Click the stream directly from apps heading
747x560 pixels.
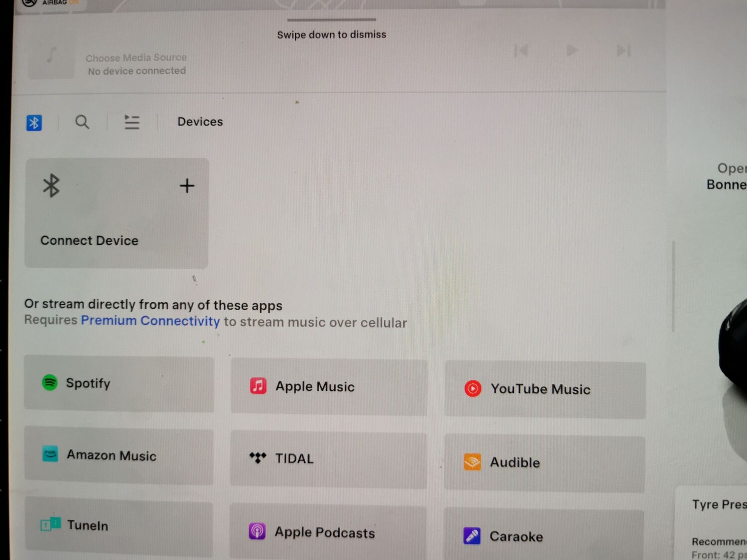[x=153, y=305]
